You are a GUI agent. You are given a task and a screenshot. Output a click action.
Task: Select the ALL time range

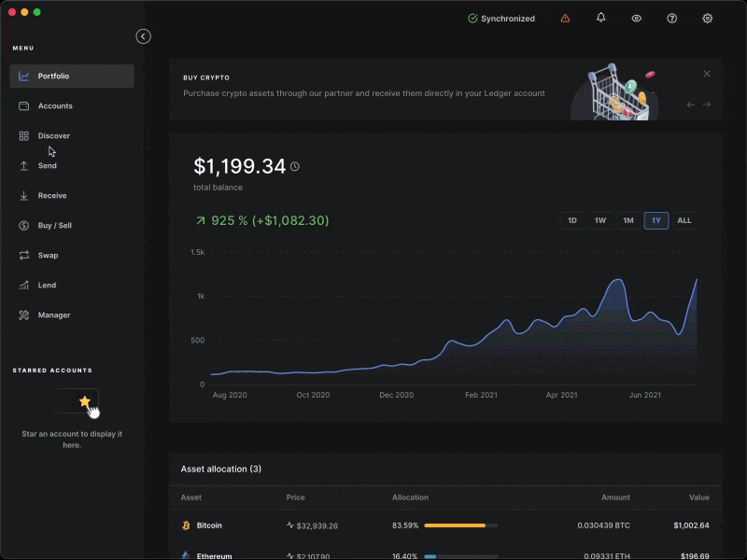pos(684,220)
